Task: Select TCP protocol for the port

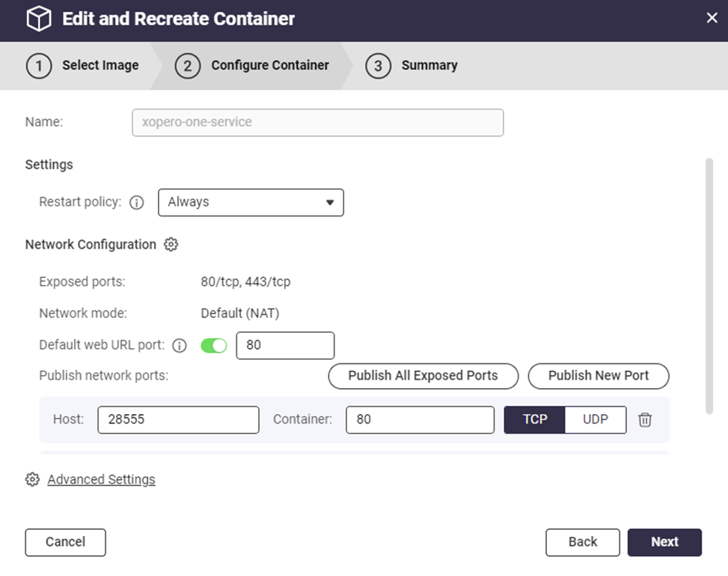Action: pos(535,420)
